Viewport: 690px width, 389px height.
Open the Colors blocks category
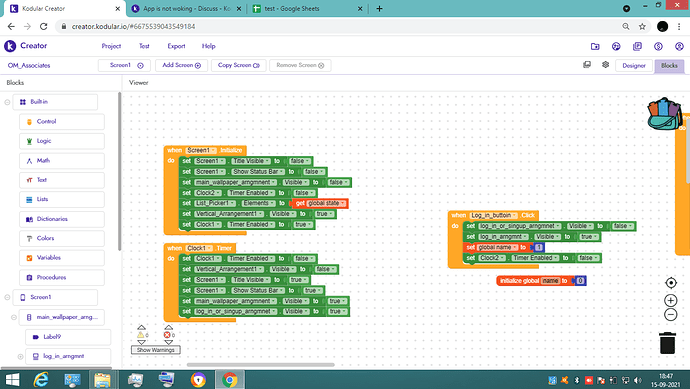coord(62,239)
